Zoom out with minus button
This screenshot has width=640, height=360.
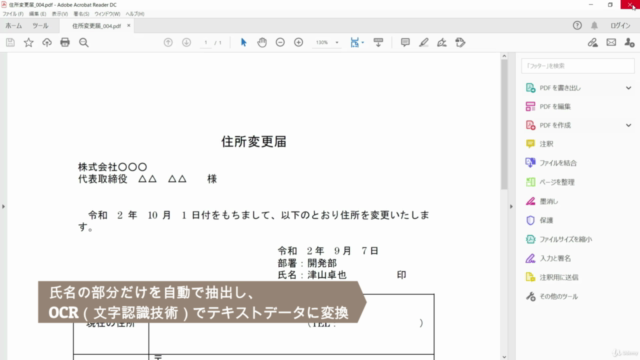280,42
